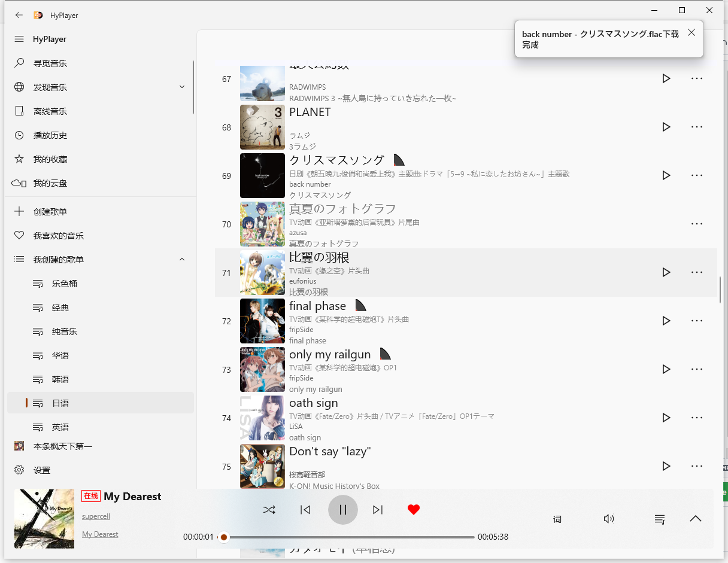The image size is (728, 563).
Task: Open the supercell artist link
Action: [96, 516]
